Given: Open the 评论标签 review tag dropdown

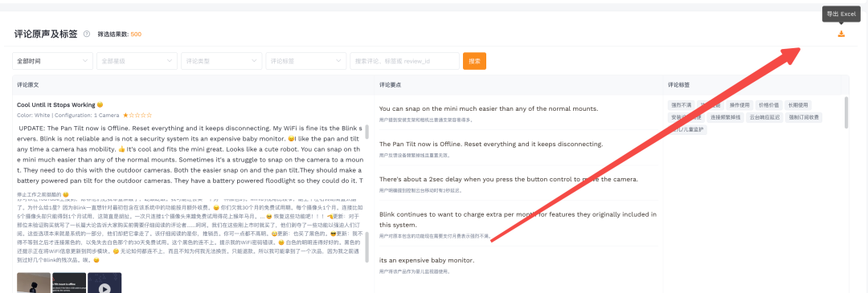Looking at the screenshot, I should [x=306, y=61].
